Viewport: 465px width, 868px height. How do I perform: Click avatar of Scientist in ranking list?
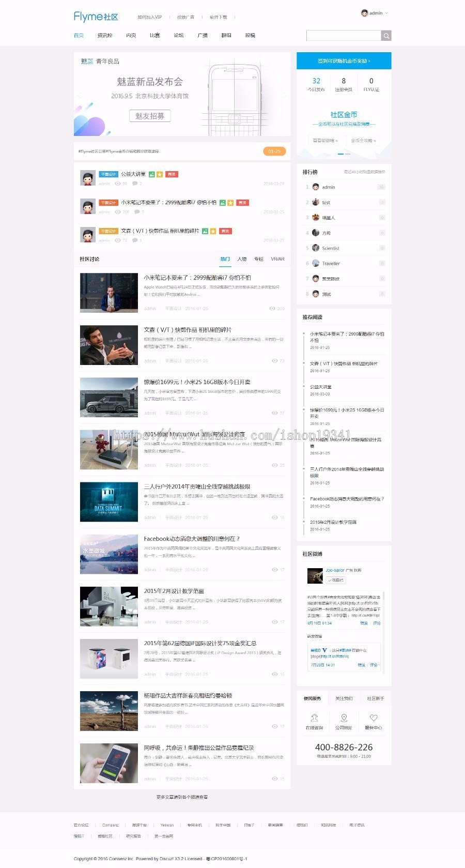[316, 248]
